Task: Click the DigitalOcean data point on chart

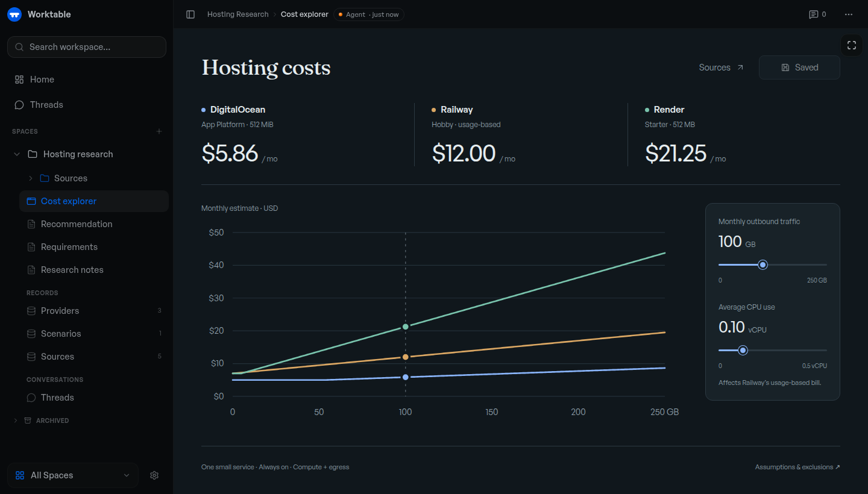Action: tap(405, 377)
